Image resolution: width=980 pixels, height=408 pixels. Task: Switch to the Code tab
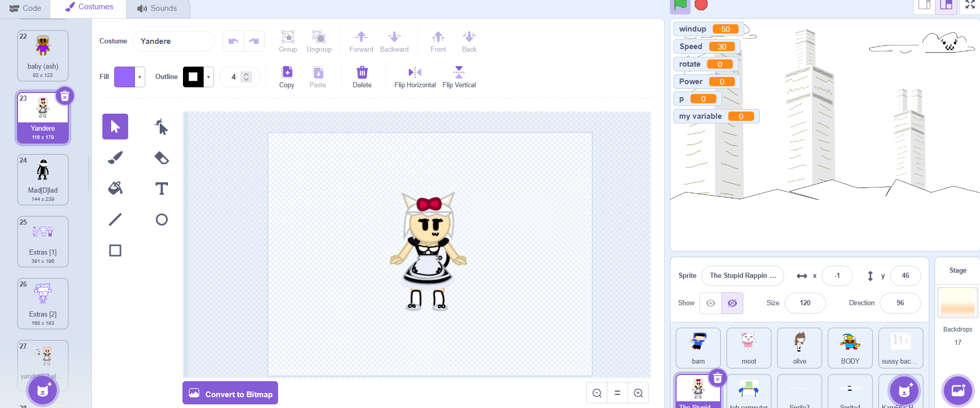(x=25, y=8)
